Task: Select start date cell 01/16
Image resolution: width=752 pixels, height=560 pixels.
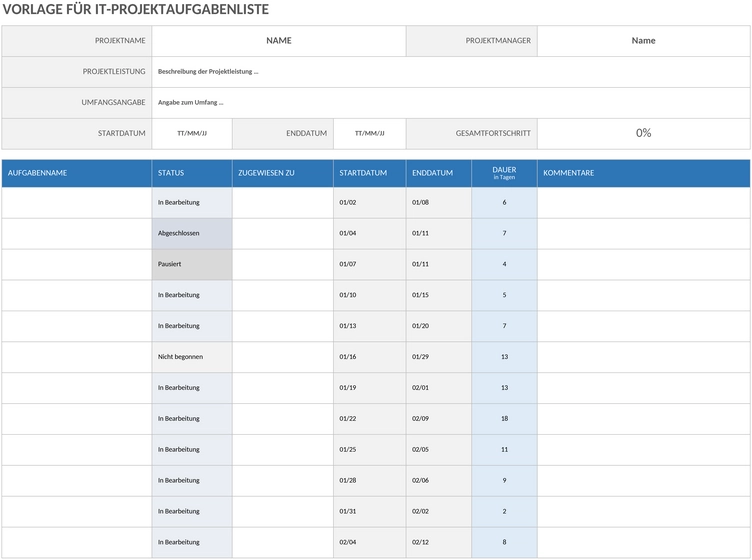Action: pyautogui.click(x=369, y=357)
